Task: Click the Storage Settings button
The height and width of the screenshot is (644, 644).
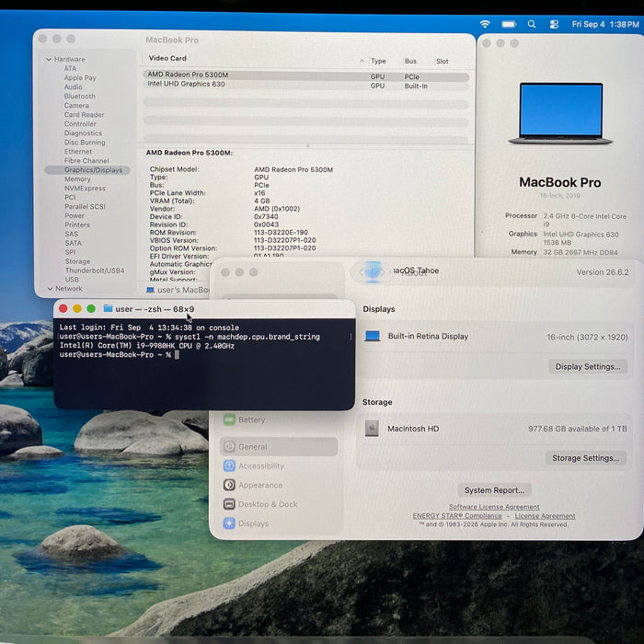Action: pyautogui.click(x=586, y=458)
